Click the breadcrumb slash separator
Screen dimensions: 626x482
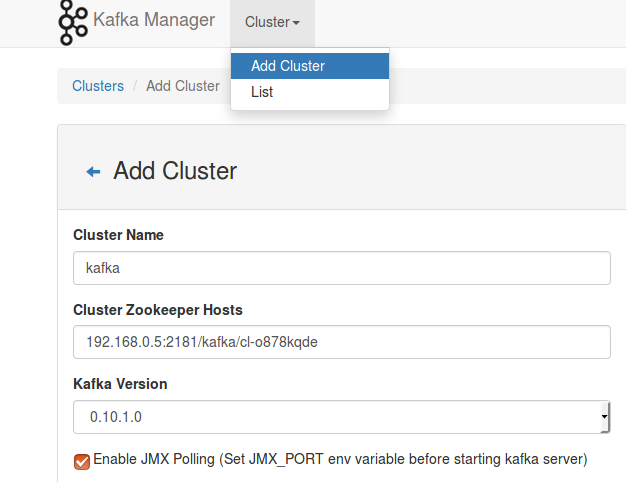click(135, 86)
